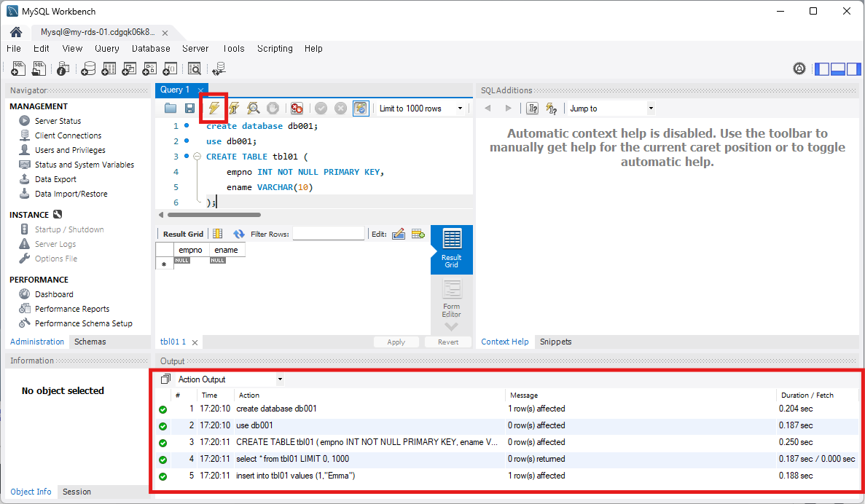Click the Stop execution hand icon
Image resolution: width=865 pixels, height=504 pixels.
tap(273, 108)
